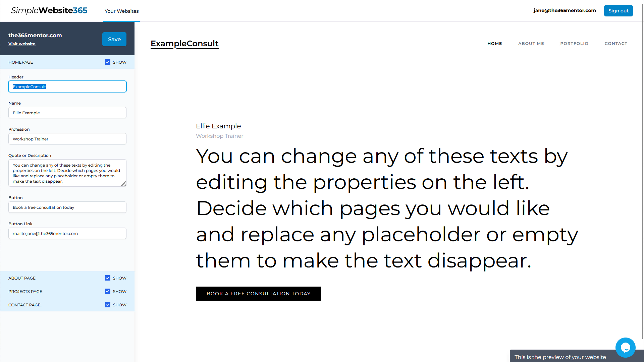
Task: Click the save icon on the editor panel
Action: (x=114, y=39)
